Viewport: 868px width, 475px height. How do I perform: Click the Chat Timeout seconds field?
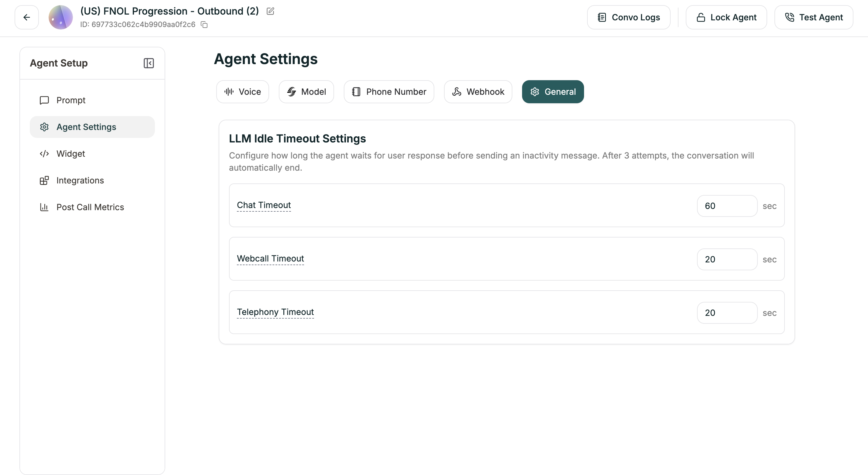click(x=727, y=206)
